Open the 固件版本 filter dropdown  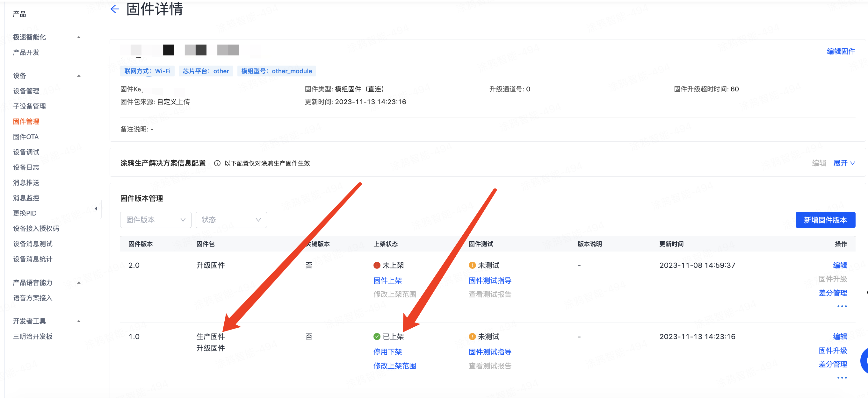click(156, 220)
